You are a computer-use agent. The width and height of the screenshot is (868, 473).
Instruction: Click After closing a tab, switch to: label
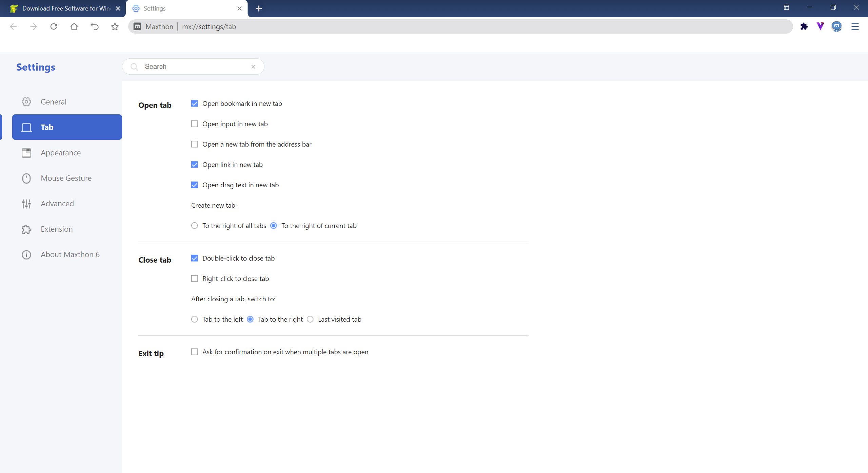tap(233, 299)
